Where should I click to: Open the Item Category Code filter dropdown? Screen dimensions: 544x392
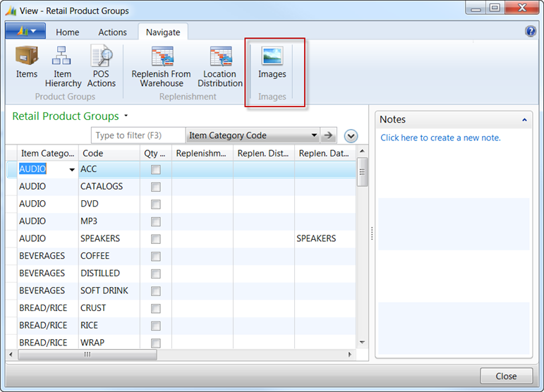point(314,135)
